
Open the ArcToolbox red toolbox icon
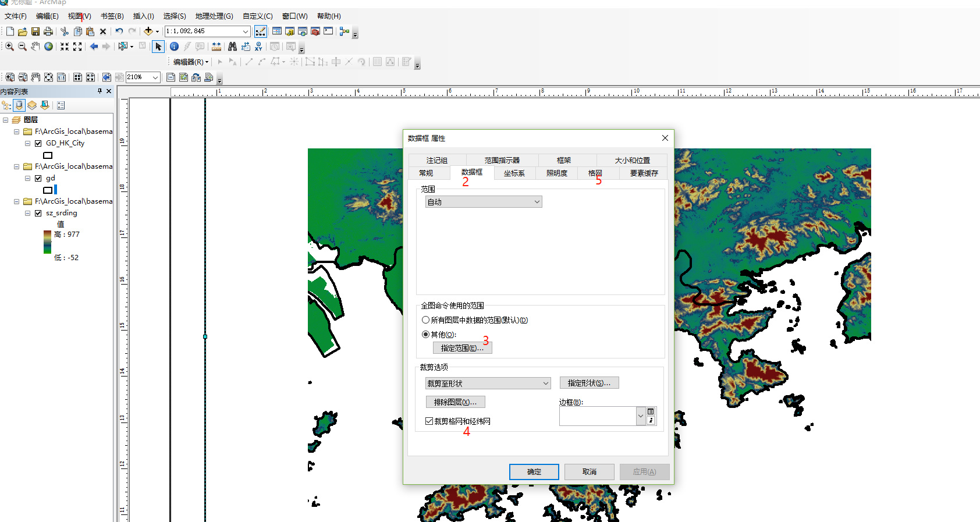pyautogui.click(x=315, y=31)
